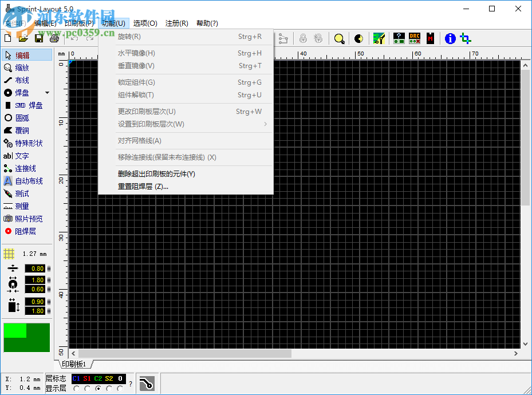Select the O layer radio button
Viewport: 532px width, 395px height.
pos(120,389)
